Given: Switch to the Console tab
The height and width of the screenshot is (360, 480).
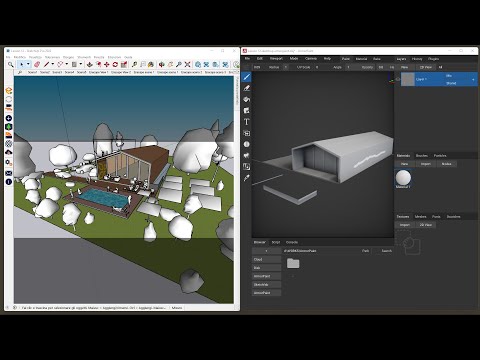Looking at the screenshot, I should (292, 242).
